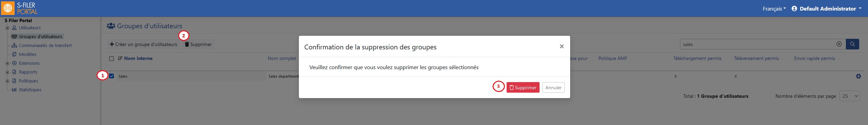This screenshot has height=125, width=868.
Task: Open the items per page dropdown
Action: [849, 96]
